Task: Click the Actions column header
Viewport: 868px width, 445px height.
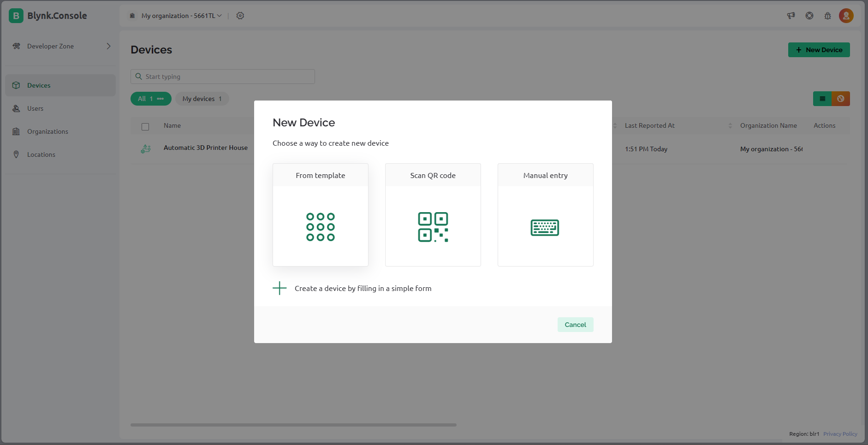Action: [824, 125]
